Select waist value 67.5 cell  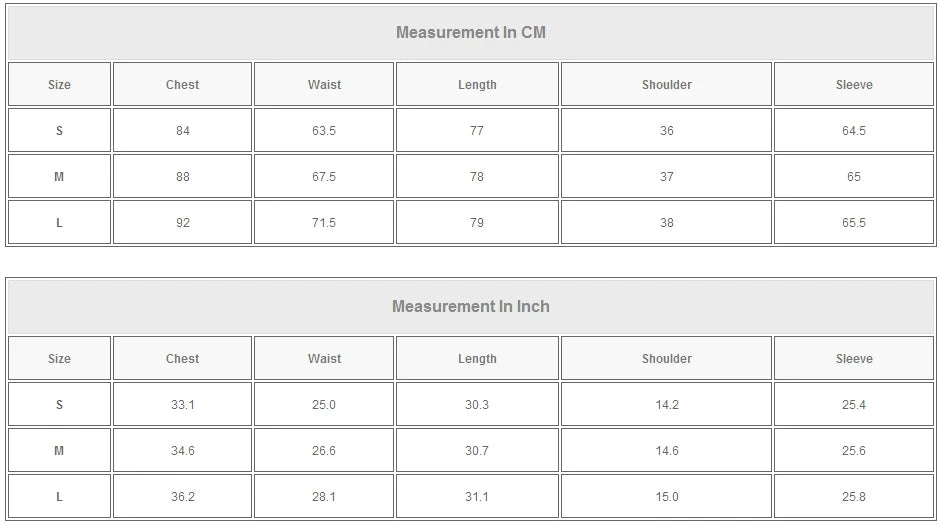click(x=324, y=177)
